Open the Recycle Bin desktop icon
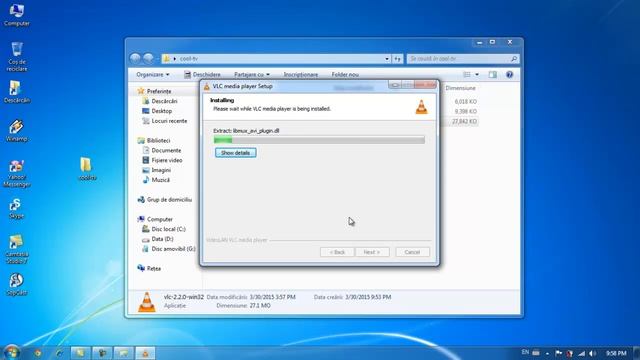Screen dimensions: 640x360 click(17, 56)
